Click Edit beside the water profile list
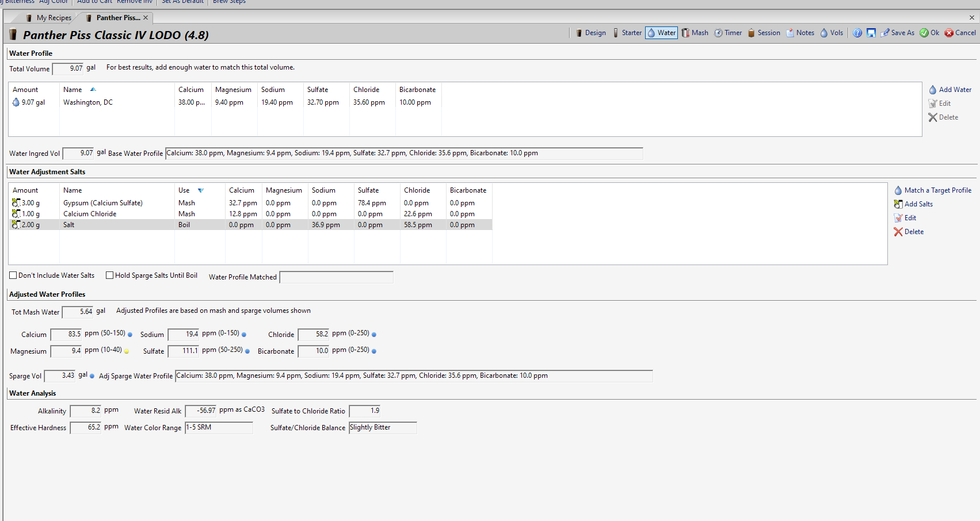The image size is (980, 521). pos(940,104)
